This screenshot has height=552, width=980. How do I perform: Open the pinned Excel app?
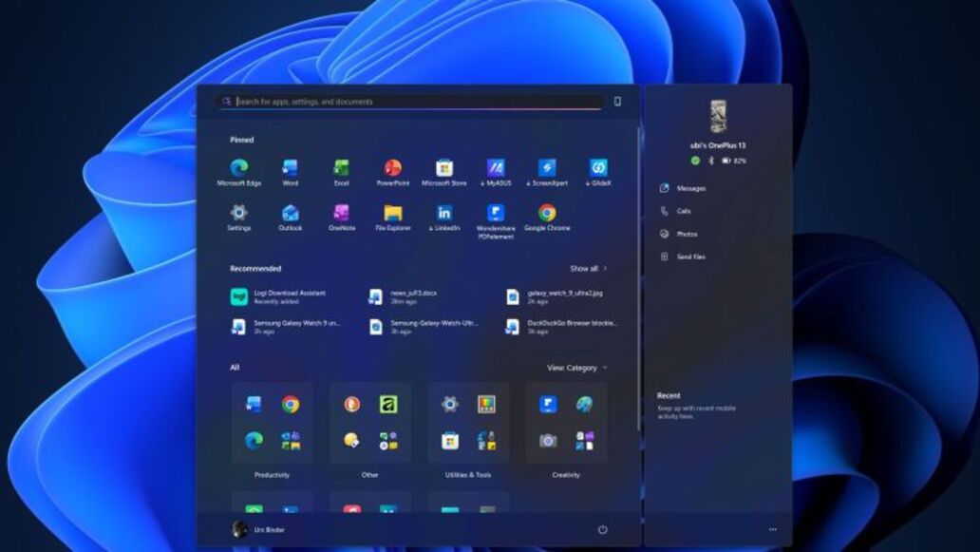[x=341, y=172]
